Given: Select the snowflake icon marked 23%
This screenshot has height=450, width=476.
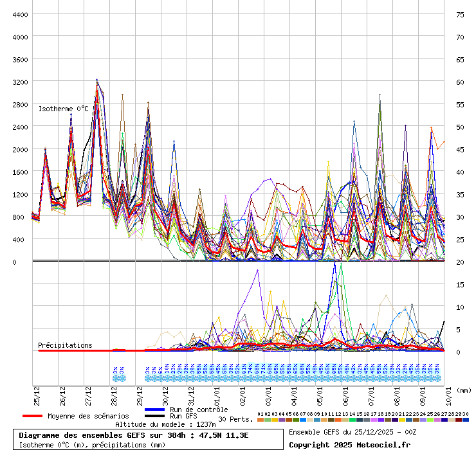Looking at the screenshot, I should point(173,378).
